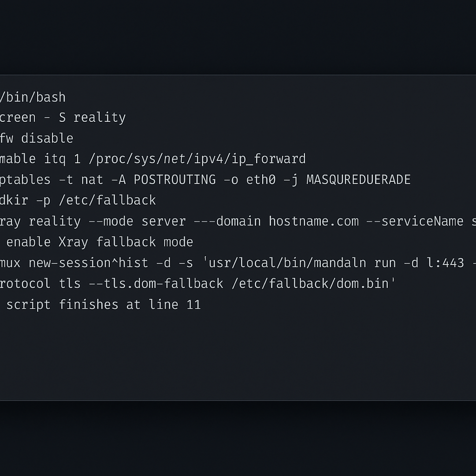This screenshot has width=476, height=476.
Task: Place cursor on the word "reality" in the screen line
Action: coord(99,118)
